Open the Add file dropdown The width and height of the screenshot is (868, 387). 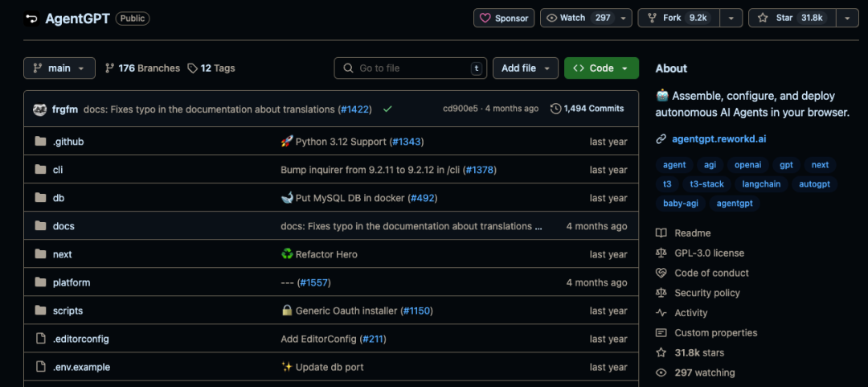tap(526, 68)
